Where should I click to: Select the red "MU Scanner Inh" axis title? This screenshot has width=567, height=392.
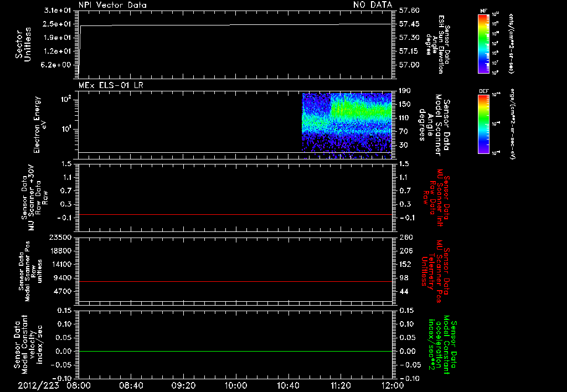tap(437, 198)
